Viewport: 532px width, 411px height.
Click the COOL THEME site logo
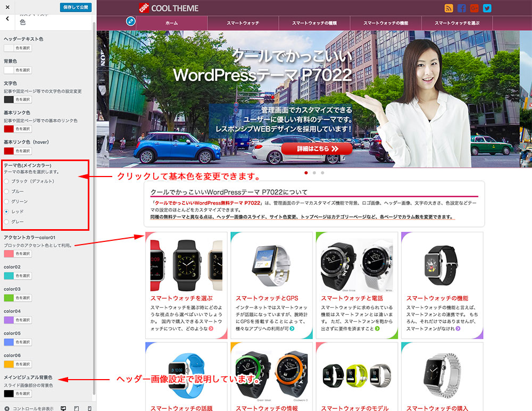coord(169,8)
